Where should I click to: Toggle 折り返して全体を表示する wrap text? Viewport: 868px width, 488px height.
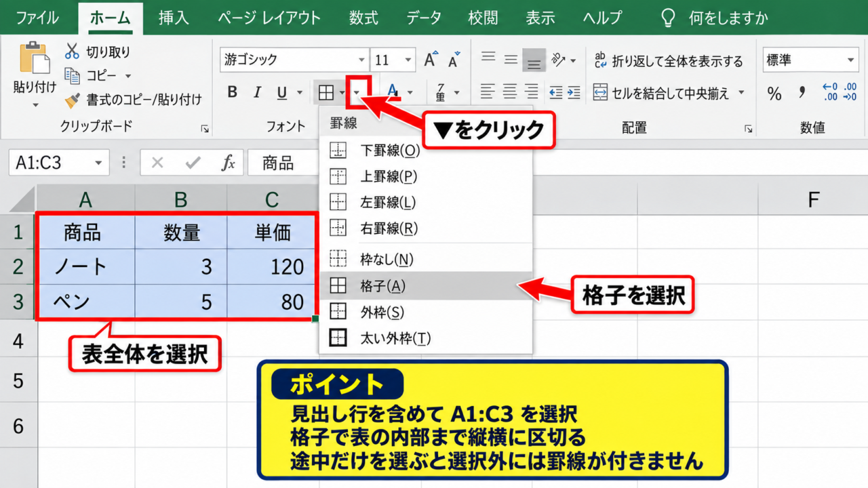coord(669,61)
